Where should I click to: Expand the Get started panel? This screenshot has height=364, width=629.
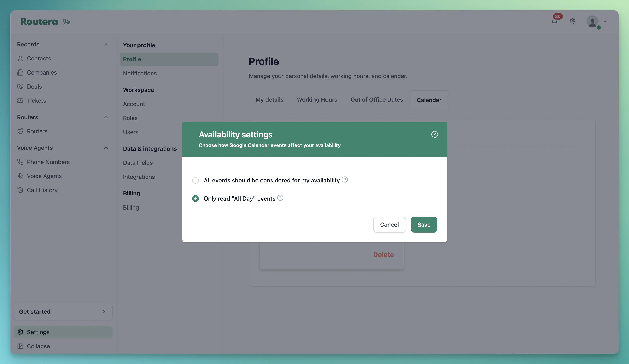point(63,312)
